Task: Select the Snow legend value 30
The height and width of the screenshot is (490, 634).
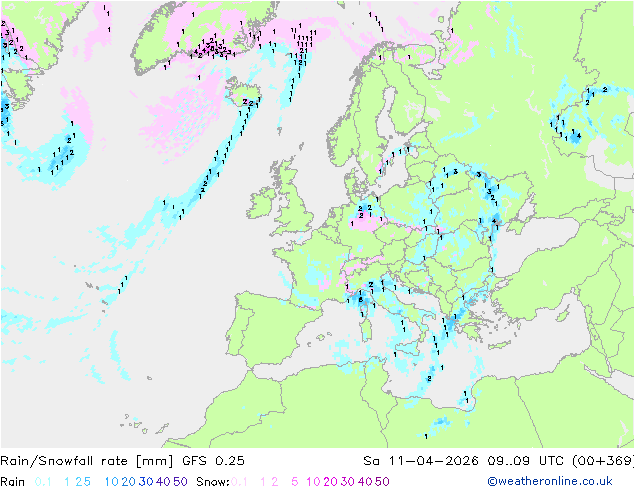Action: 348,482
